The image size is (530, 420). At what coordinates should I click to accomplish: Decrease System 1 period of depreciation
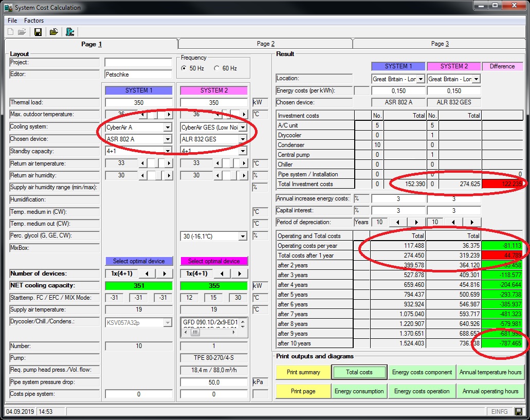(398, 222)
